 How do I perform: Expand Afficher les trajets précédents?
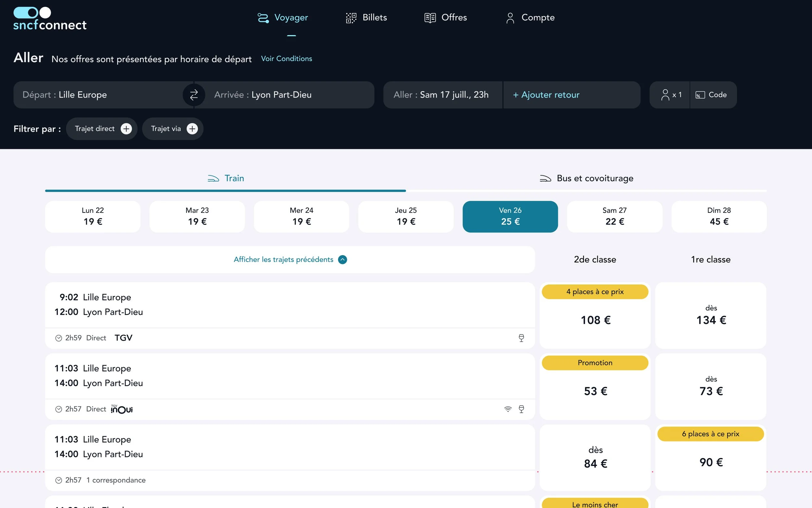(x=290, y=260)
